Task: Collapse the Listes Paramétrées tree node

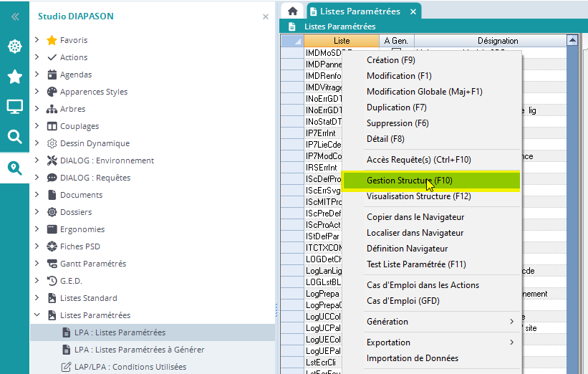Action: [x=37, y=315]
